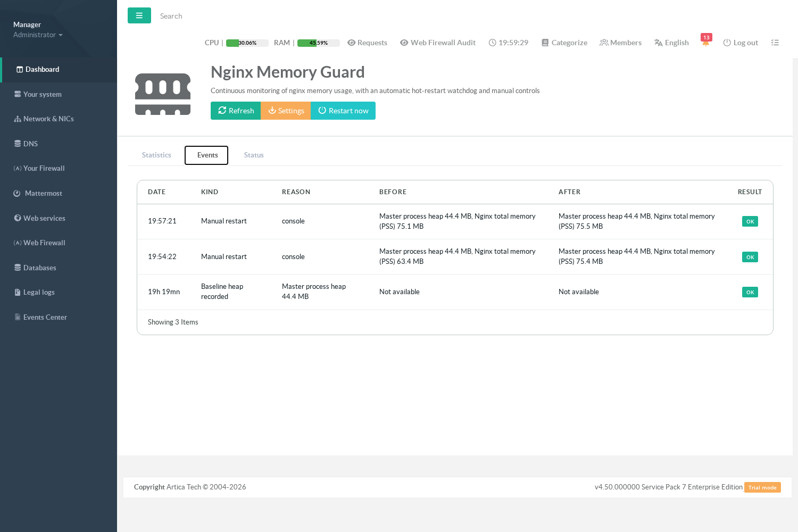This screenshot has width=798, height=532.
Task: Click the eye icon beside Web Firewall Audit
Action: [x=404, y=43]
